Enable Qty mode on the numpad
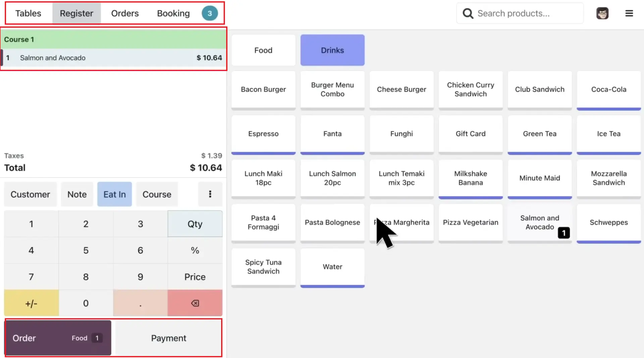Image resolution: width=644 pixels, height=358 pixels. 195,224
